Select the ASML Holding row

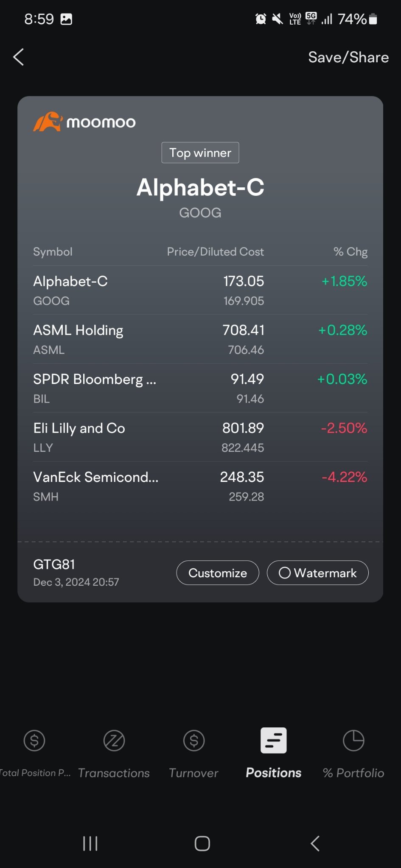coord(200,339)
